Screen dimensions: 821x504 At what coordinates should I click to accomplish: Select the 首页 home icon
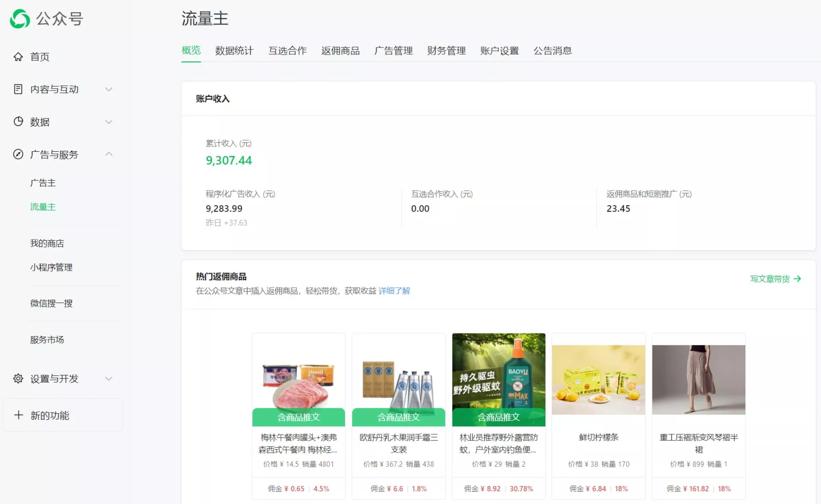18,56
